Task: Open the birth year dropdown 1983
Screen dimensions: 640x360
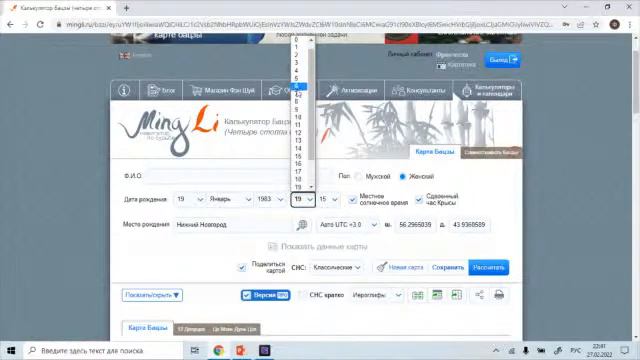Action: point(270,199)
